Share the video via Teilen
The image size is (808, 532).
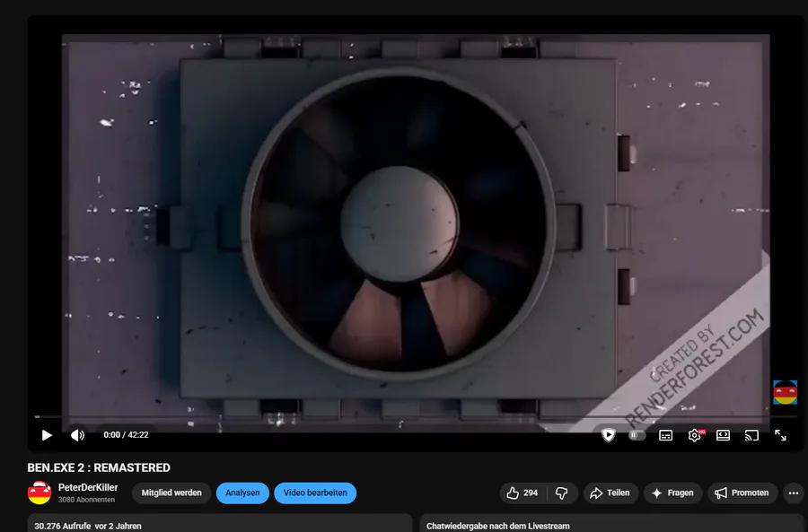pyautogui.click(x=610, y=493)
